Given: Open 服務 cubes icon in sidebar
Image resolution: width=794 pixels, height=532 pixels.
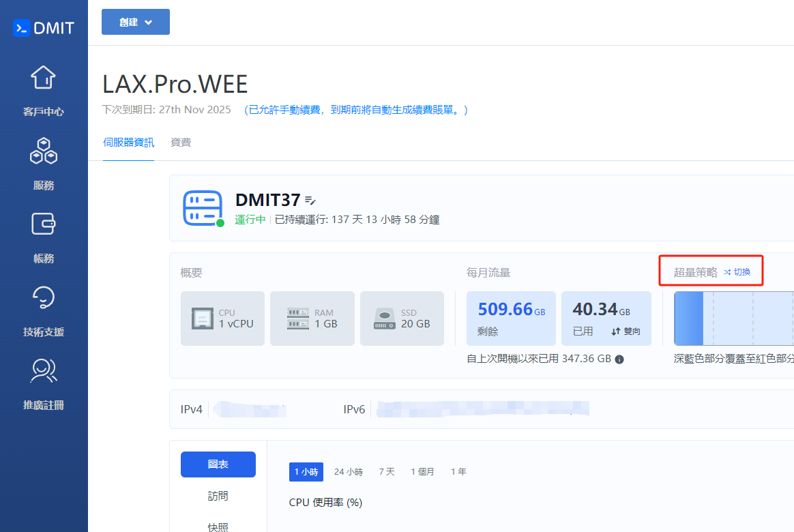Looking at the screenshot, I should (44, 151).
